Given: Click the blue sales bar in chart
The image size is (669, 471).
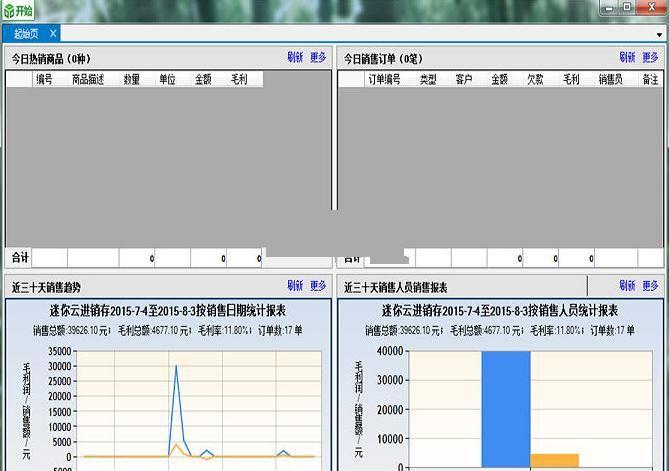Looking at the screenshot, I should tap(505, 410).
